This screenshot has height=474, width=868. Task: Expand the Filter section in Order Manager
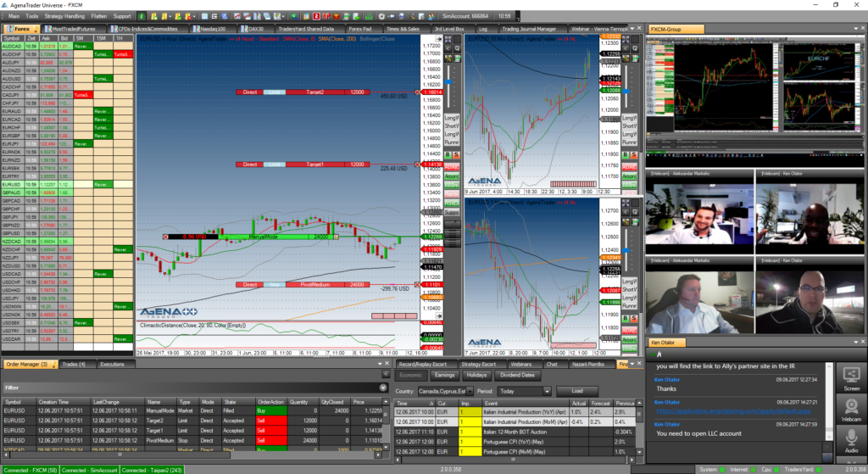point(383,388)
